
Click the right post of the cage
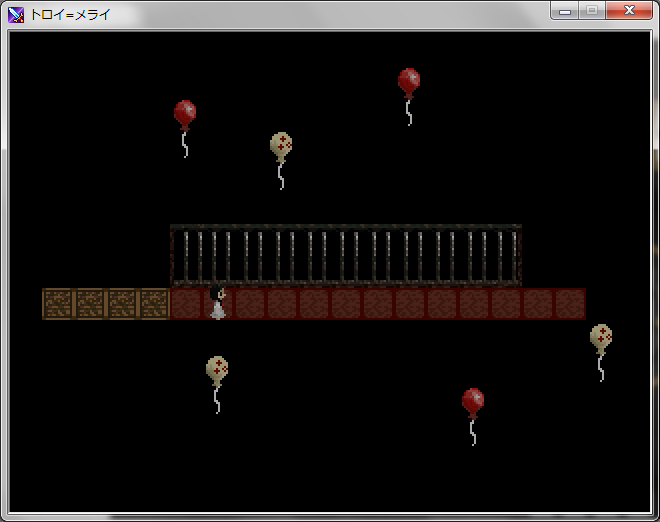click(517, 256)
